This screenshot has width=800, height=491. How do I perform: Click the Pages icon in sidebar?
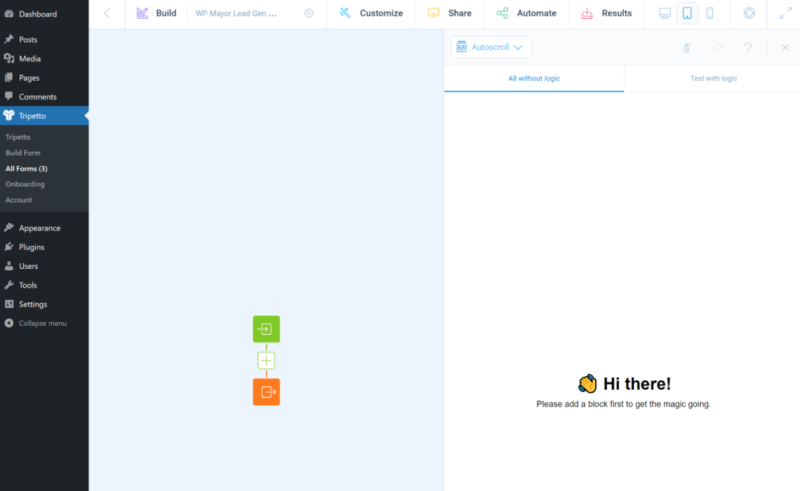click(9, 78)
